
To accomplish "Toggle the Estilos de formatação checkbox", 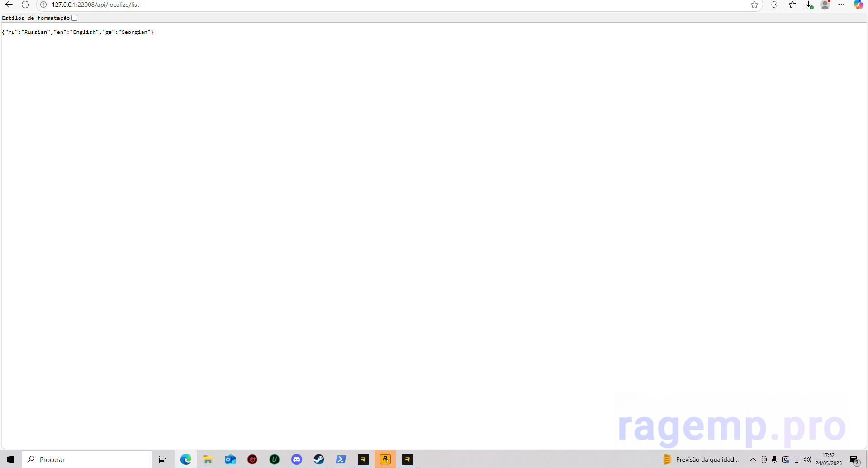I will [x=75, y=18].
